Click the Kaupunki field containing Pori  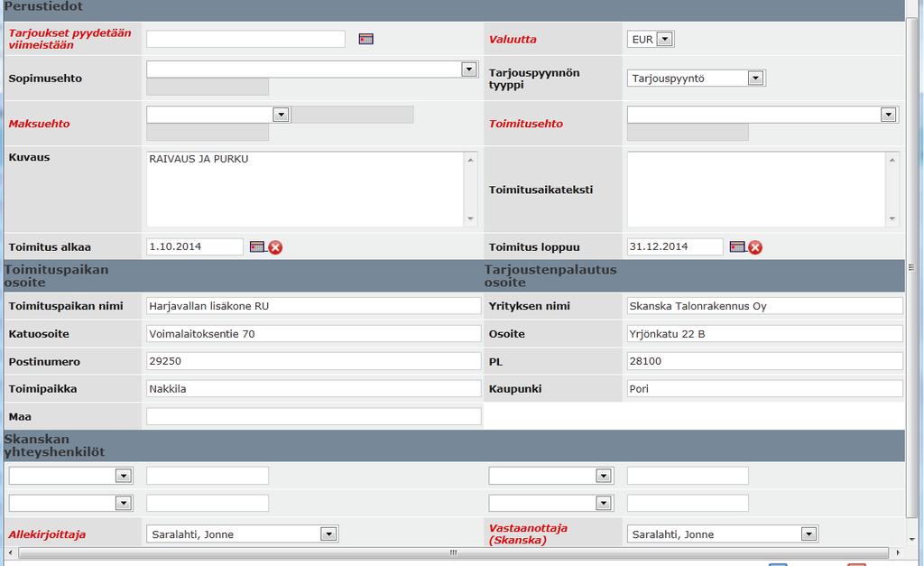[765, 388]
